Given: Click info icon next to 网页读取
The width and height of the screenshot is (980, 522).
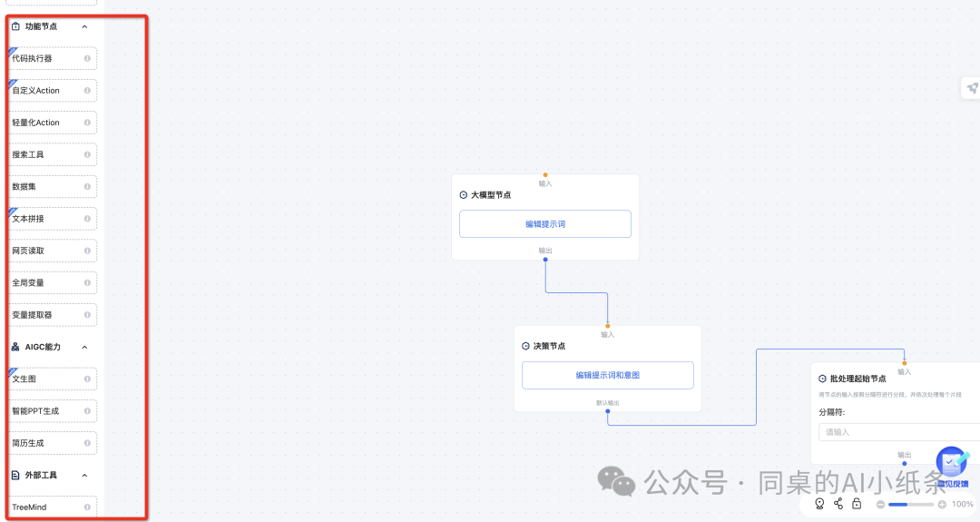Looking at the screenshot, I should tap(87, 251).
